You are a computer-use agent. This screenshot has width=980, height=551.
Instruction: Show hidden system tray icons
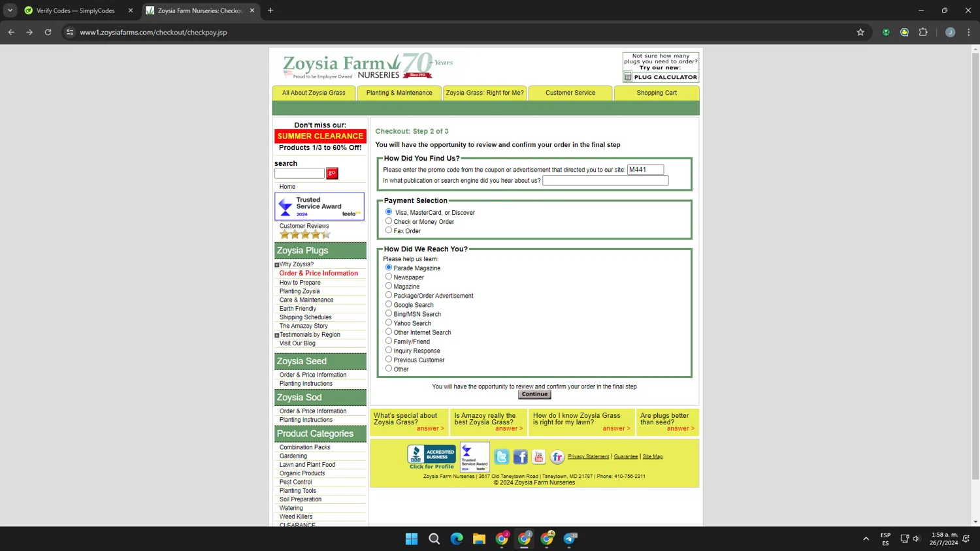[866, 539]
